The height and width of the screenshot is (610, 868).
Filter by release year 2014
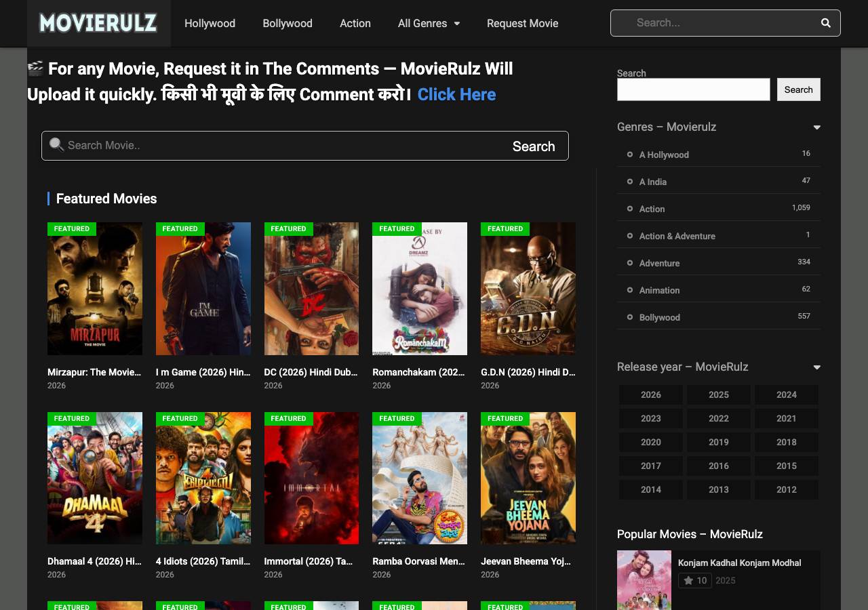tap(651, 489)
